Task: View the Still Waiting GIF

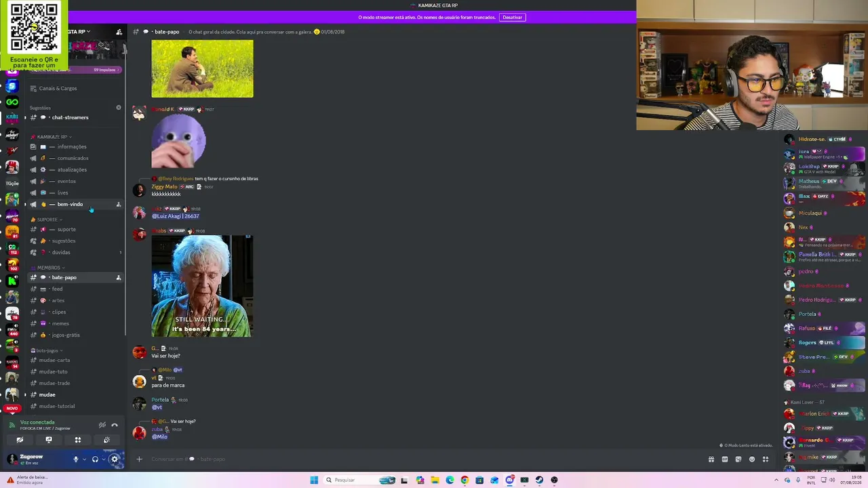Action: pyautogui.click(x=202, y=286)
